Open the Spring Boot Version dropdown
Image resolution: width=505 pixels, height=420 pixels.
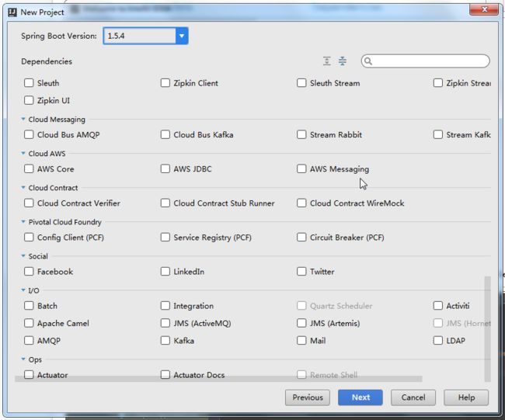pos(182,36)
